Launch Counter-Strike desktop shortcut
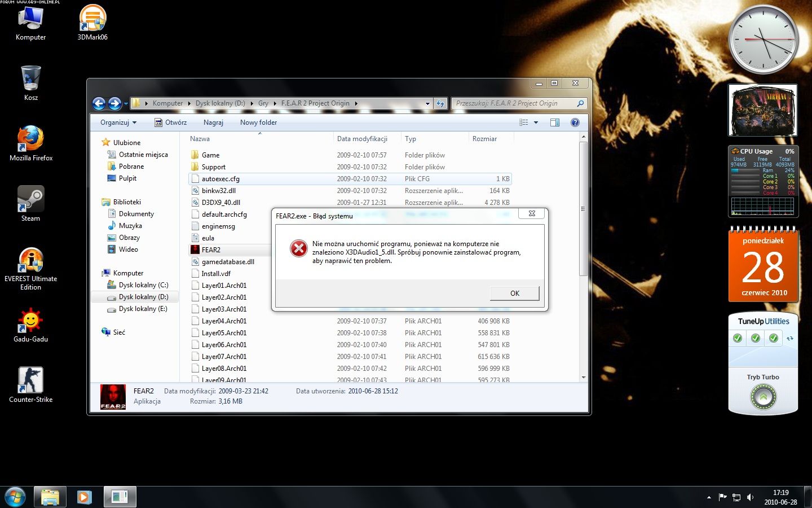The image size is (812, 508). pyautogui.click(x=30, y=385)
